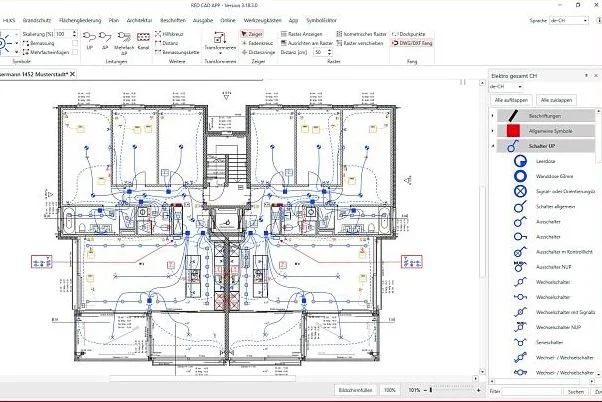The height and width of the screenshot is (402, 602).
Task: Click Alle zuklappen button
Action: [556, 100]
